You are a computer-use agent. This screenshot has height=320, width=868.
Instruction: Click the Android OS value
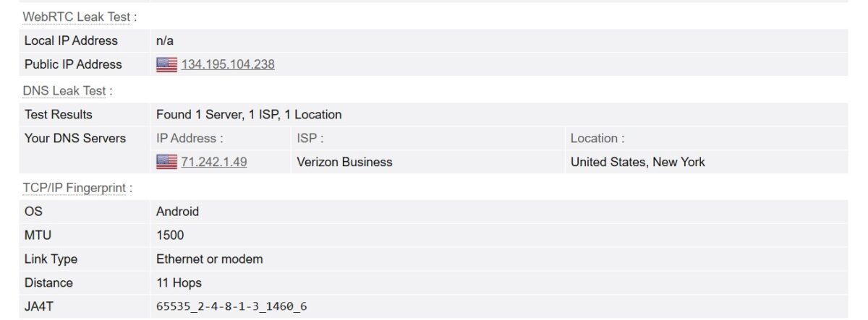177,212
